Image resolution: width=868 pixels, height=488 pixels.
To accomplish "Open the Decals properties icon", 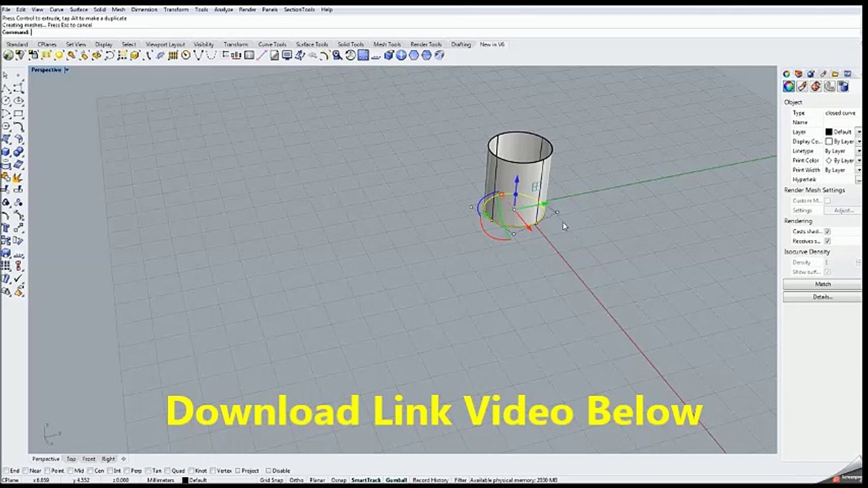I will tap(829, 87).
